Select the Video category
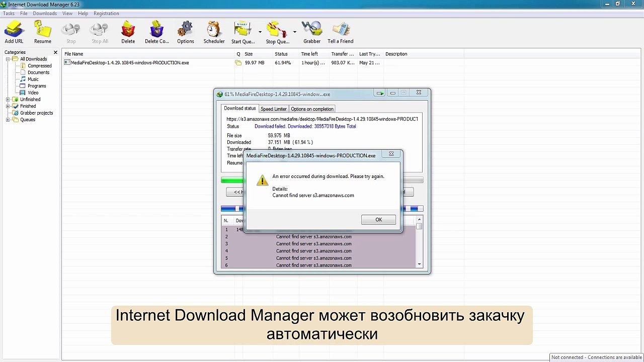 pyautogui.click(x=33, y=93)
